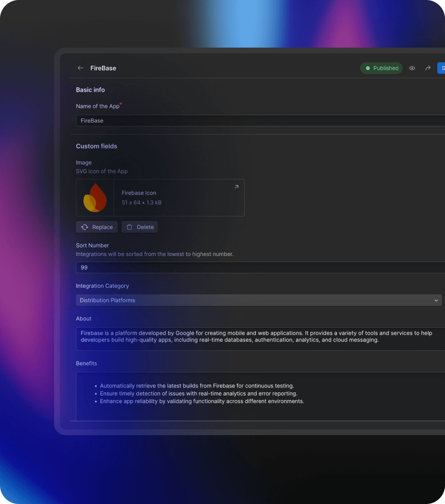Viewport: 445px width, 504px height.
Task: Open the Published status badge
Action: (381, 68)
